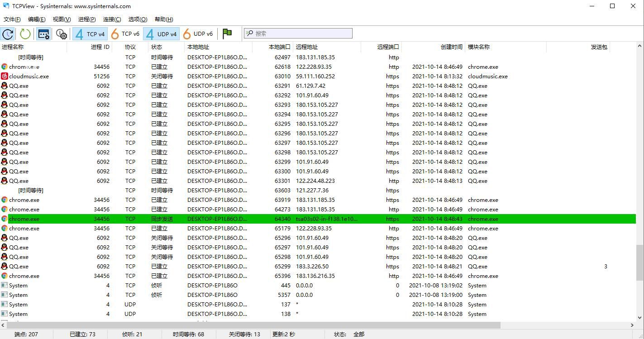Click QQ penguin icon on port 65299 row
Image resolution: width=644 pixels, height=339 pixels.
pyautogui.click(x=5, y=267)
